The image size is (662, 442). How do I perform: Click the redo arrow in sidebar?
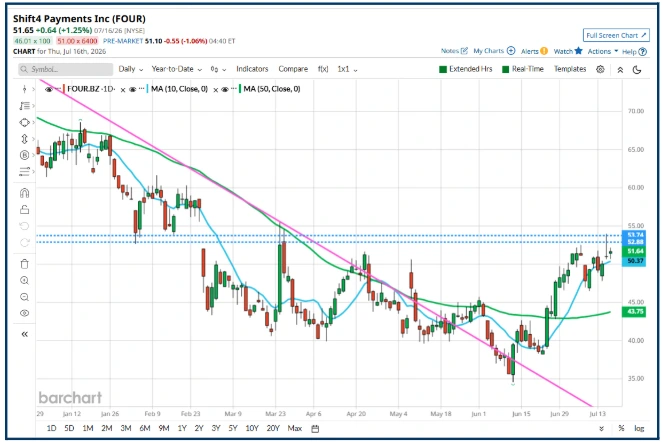click(x=24, y=242)
